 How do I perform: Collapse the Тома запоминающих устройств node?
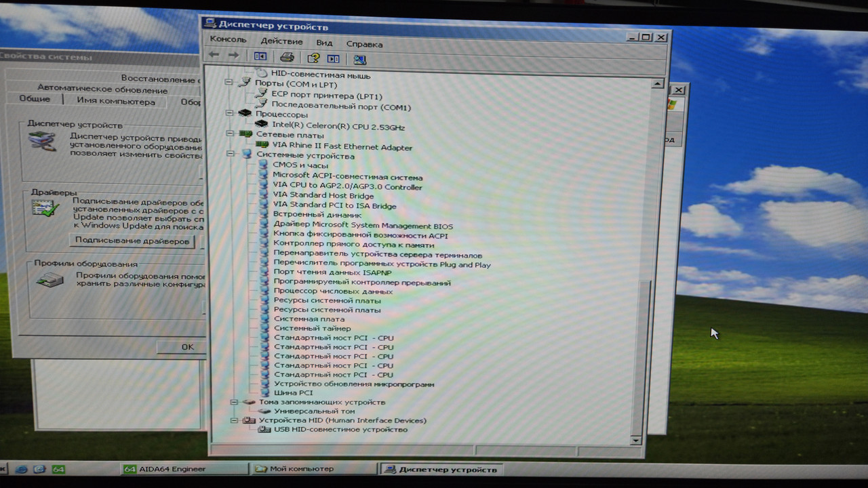tap(234, 402)
